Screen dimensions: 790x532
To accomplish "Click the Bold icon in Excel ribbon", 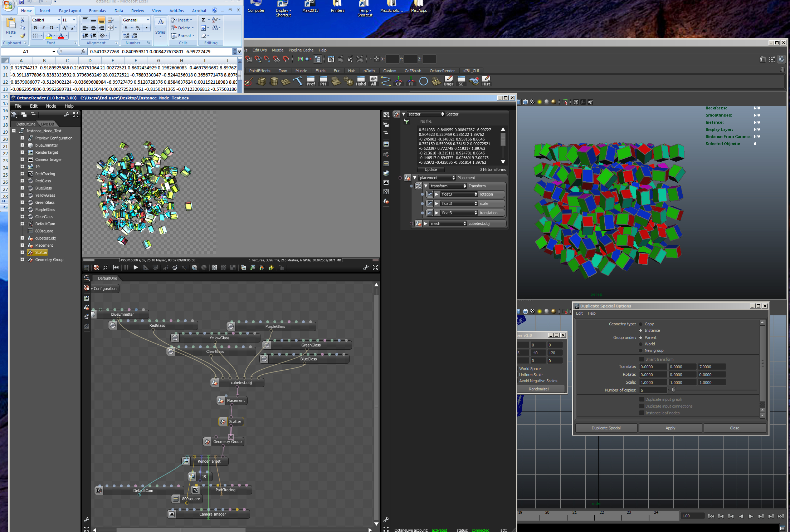I will click(x=35, y=28).
